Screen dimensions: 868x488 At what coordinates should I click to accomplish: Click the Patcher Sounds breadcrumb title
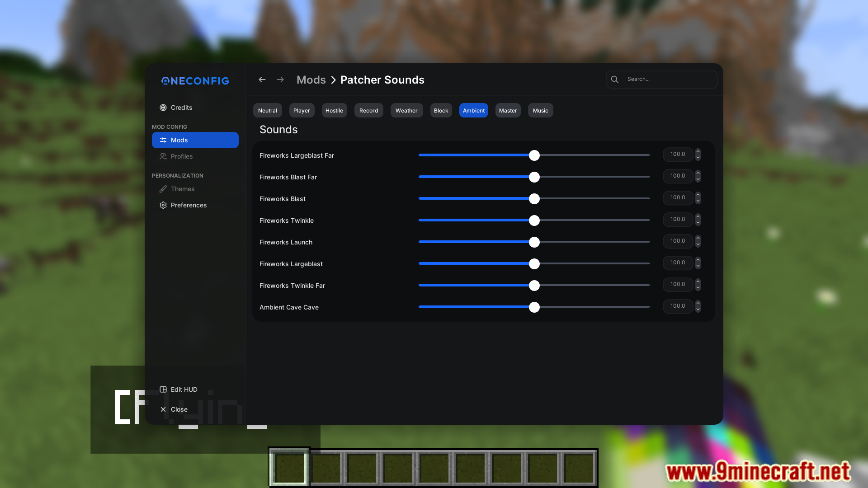(382, 80)
